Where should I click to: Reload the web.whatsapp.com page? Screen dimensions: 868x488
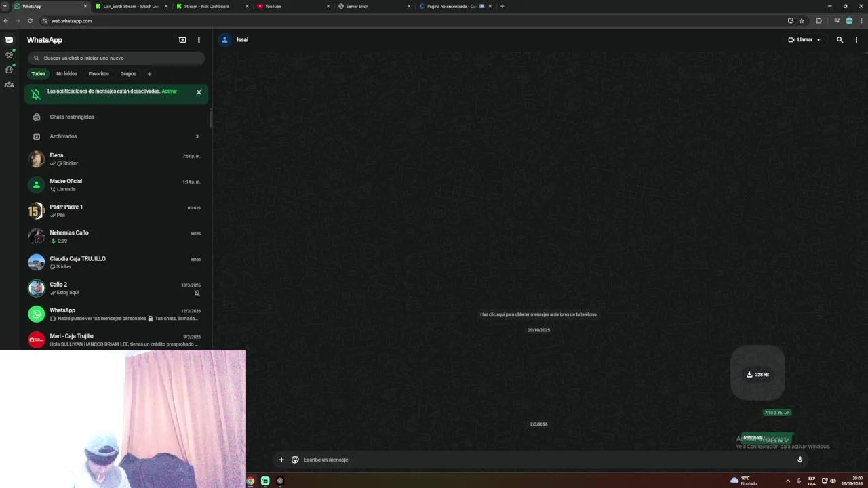pyautogui.click(x=30, y=21)
